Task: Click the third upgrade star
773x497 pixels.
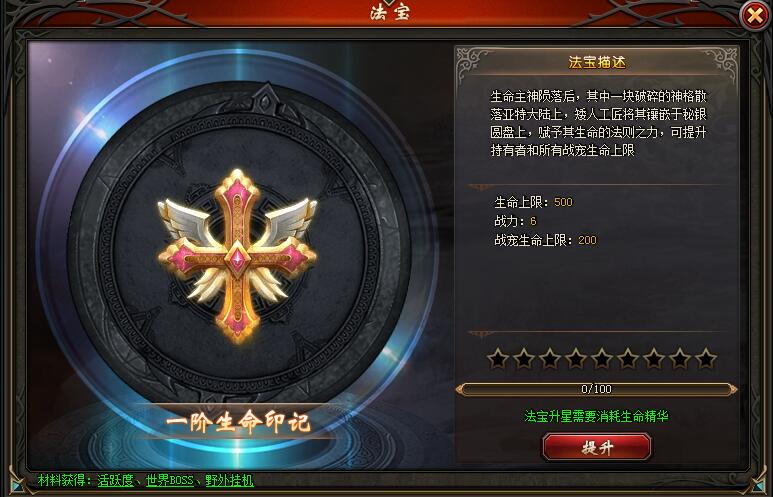Action: coord(550,358)
